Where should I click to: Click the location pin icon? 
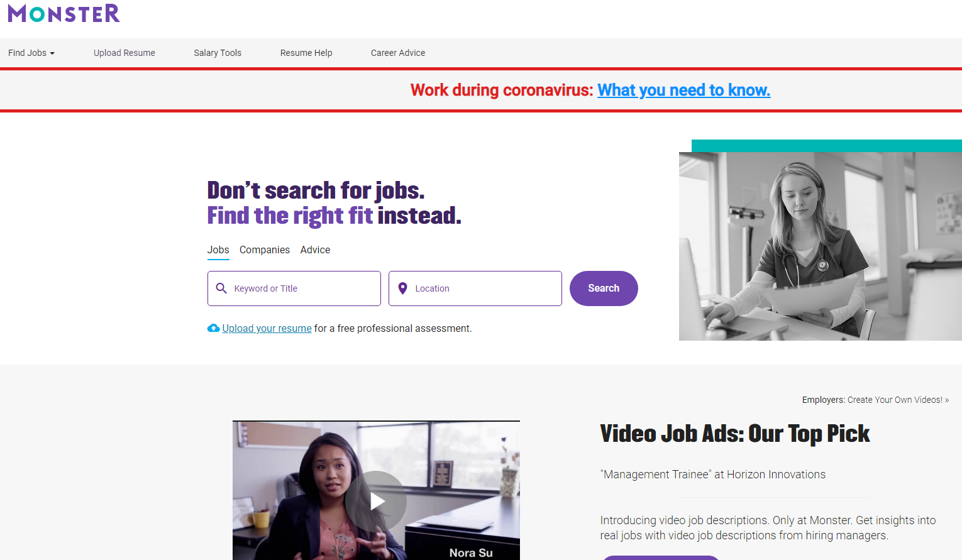(x=403, y=288)
